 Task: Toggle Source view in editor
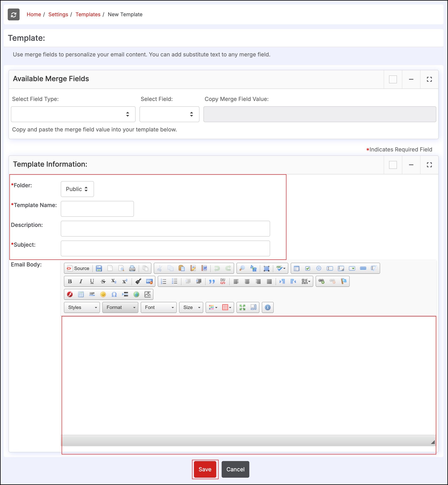point(78,268)
